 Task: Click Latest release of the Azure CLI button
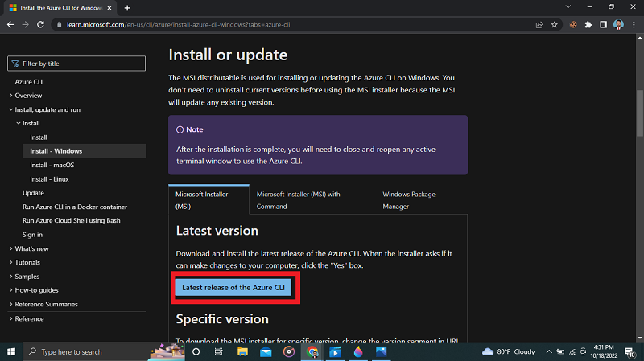click(233, 288)
